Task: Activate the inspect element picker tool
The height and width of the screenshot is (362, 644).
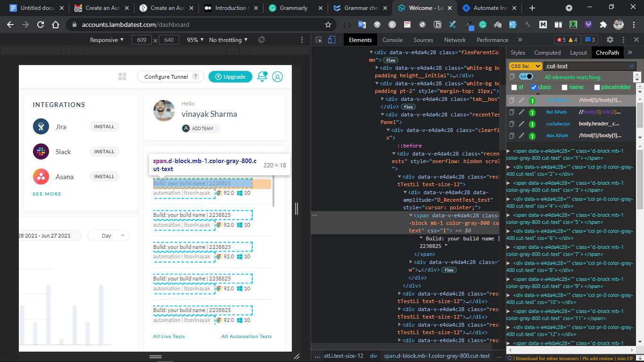Action: [319, 40]
